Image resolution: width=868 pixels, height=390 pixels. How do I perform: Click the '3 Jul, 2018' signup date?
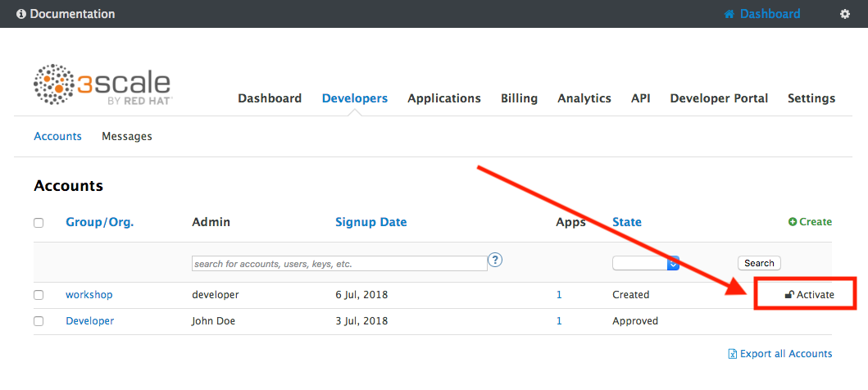(361, 321)
